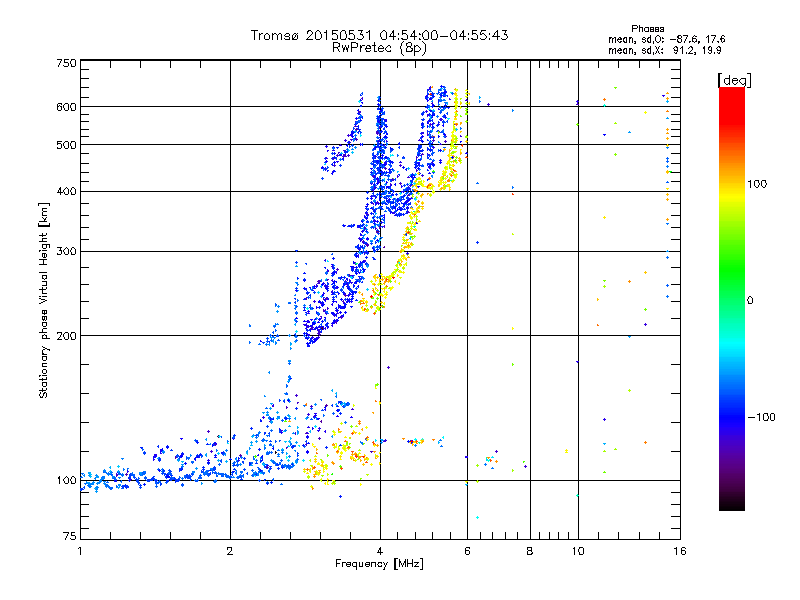Click the 'Frequency [MHz]' axis title
The height and width of the screenshot is (600, 800).
click(379, 564)
